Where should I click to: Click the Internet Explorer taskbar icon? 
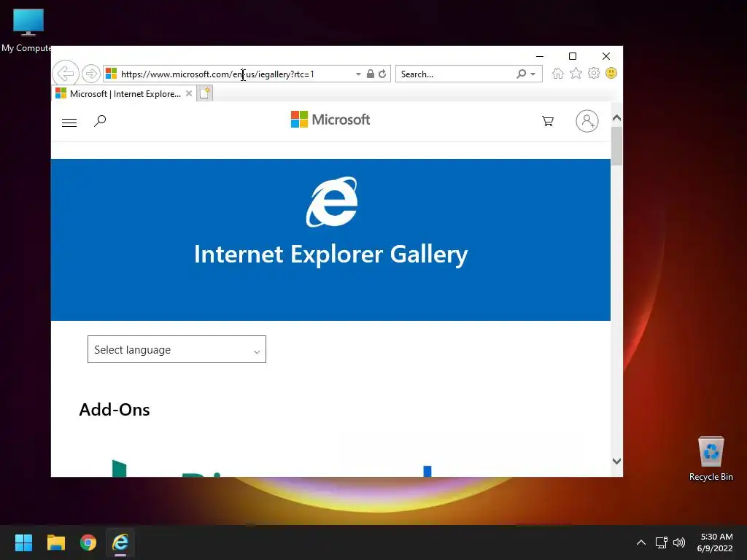120,542
